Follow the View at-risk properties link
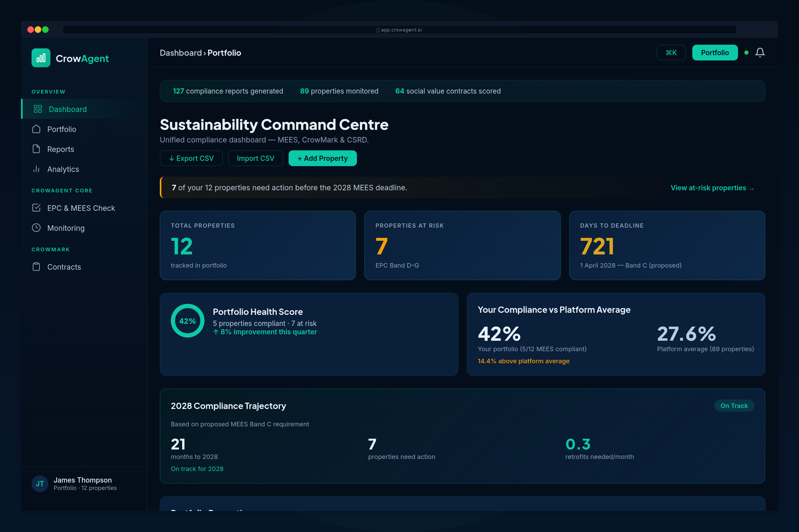 point(712,188)
